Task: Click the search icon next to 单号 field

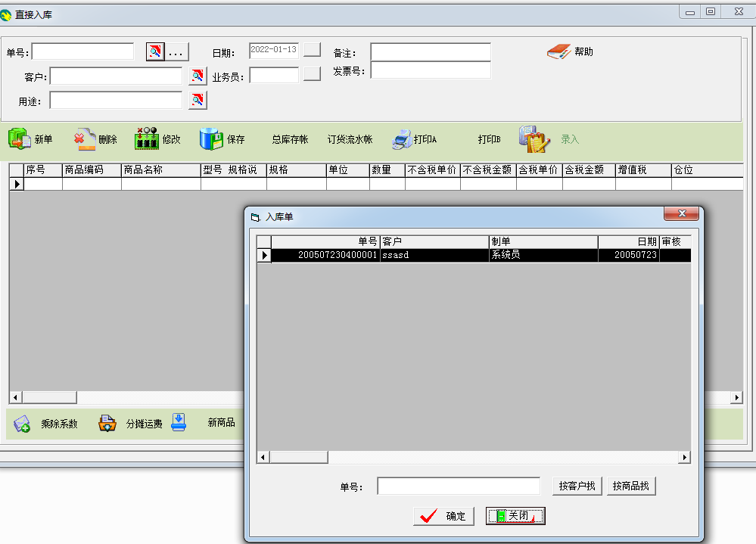Action: 155,51
